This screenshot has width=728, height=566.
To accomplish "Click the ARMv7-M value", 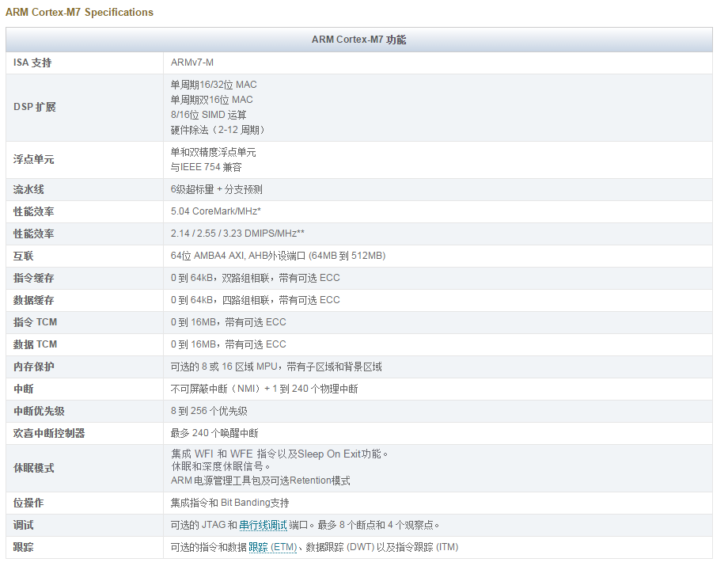I will (192, 63).
